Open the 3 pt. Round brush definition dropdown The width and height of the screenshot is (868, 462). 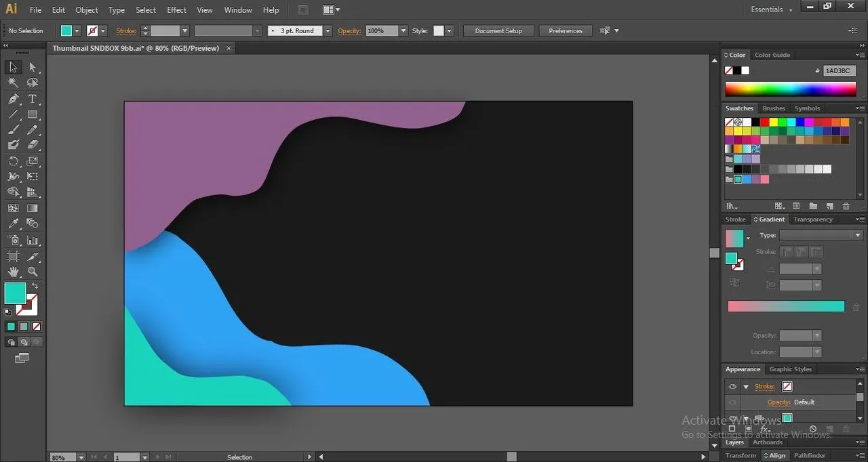tap(328, 30)
